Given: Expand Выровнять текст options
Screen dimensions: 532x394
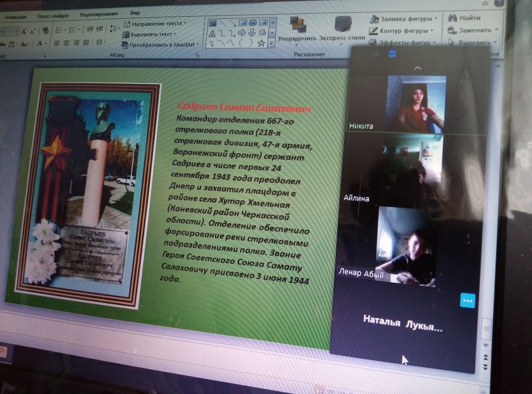Looking at the screenshot, I should click(151, 34).
